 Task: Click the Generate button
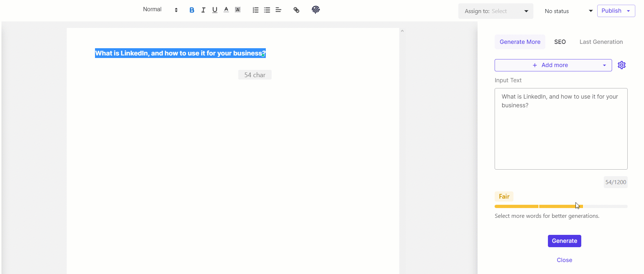tap(565, 241)
